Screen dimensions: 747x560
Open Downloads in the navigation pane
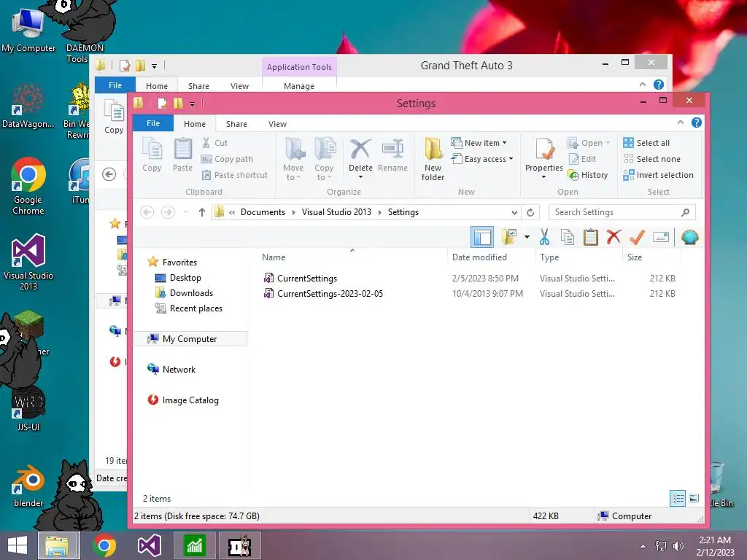pyautogui.click(x=184, y=293)
